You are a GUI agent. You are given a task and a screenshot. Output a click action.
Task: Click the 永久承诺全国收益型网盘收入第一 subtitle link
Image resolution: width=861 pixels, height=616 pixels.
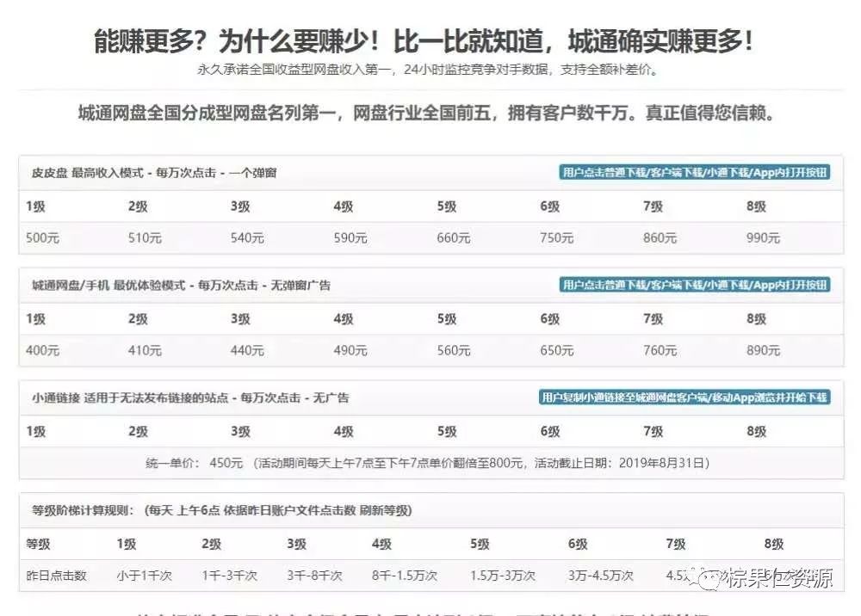(x=430, y=73)
